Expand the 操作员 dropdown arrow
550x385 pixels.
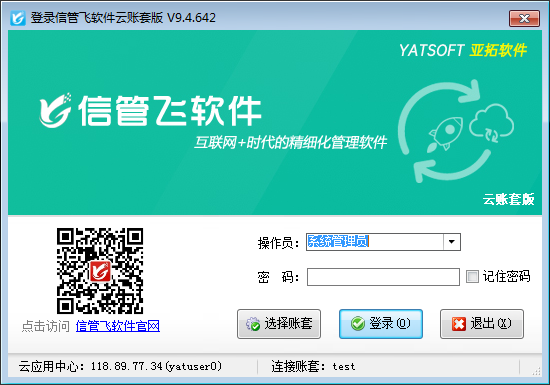click(x=452, y=242)
